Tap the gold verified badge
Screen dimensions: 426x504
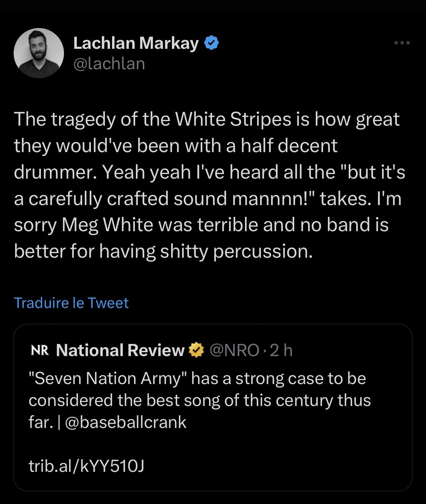tap(196, 350)
